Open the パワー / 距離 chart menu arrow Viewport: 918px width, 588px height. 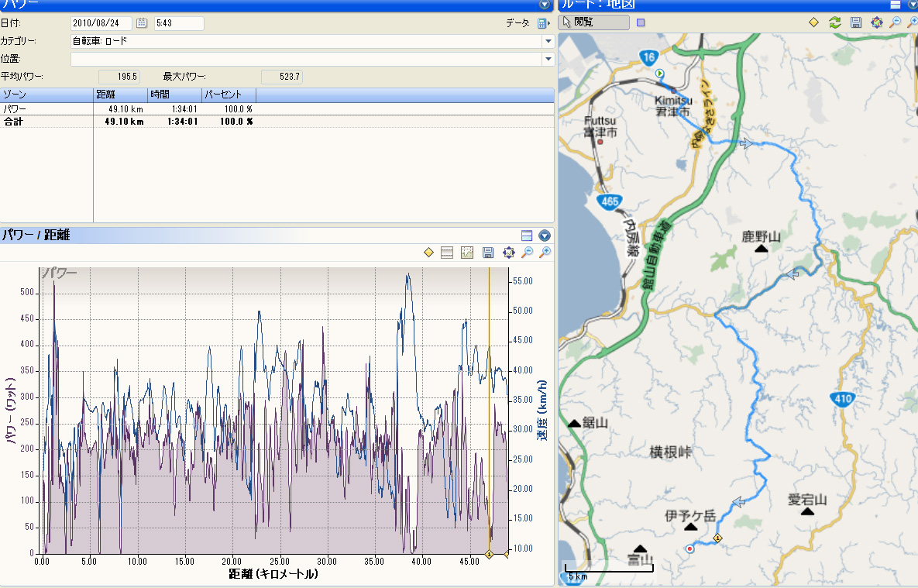[x=545, y=236]
